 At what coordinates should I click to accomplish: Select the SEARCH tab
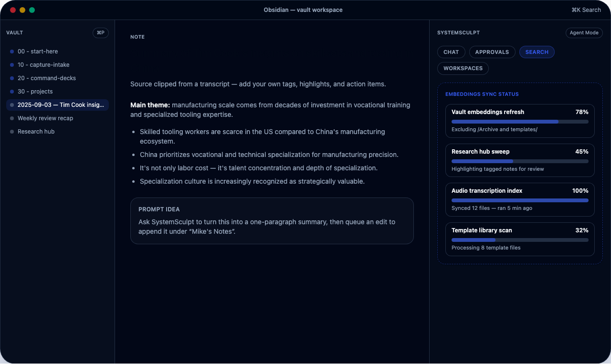[x=537, y=52]
